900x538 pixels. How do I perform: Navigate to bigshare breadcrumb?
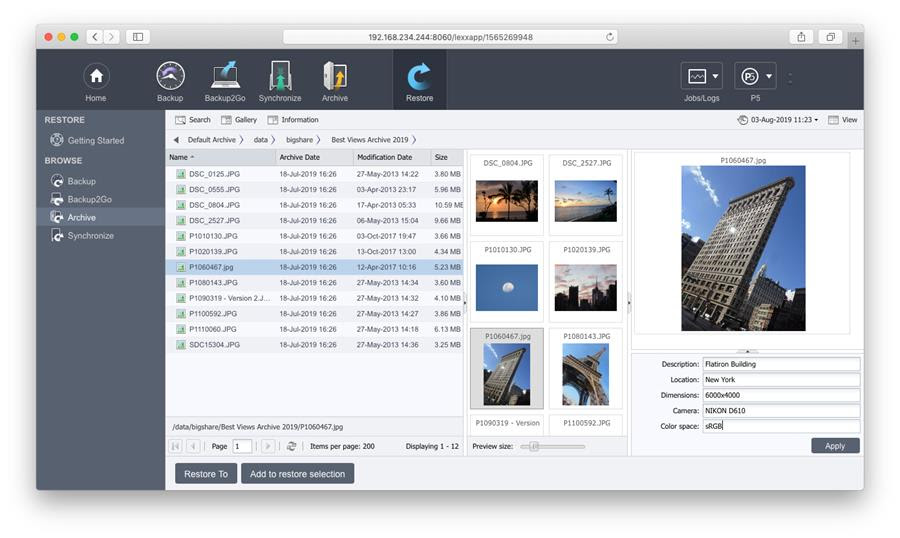pos(300,140)
